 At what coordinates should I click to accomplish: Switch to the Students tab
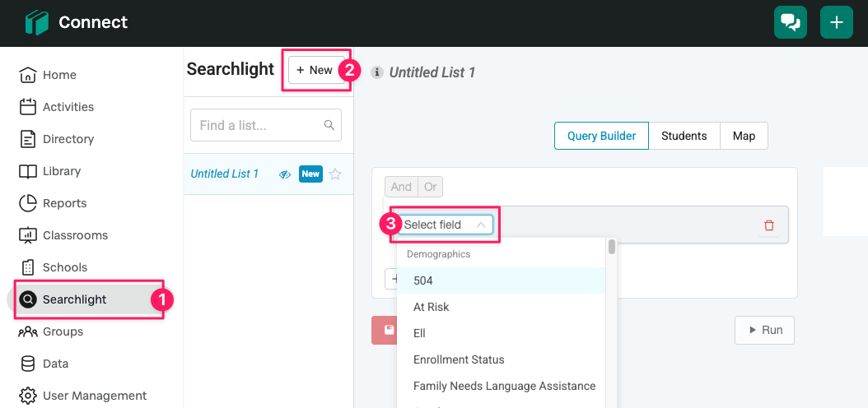(x=684, y=136)
